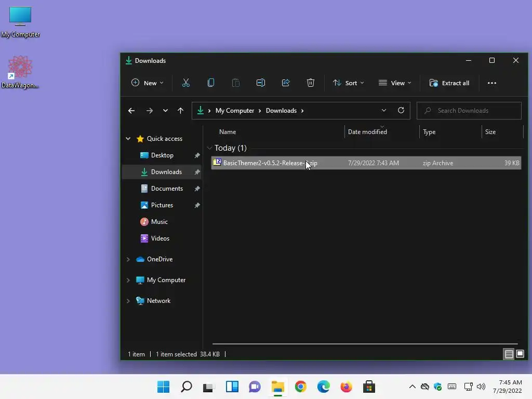This screenshot has height=399, width=532.
Task: Open the See more ellipsis menu
Action: coord(491,83)
